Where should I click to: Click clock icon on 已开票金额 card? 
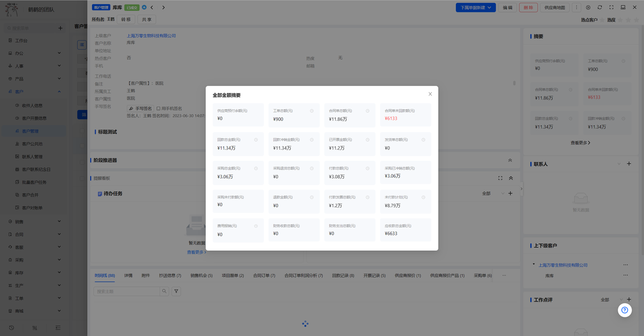click(x=367, y=140)
